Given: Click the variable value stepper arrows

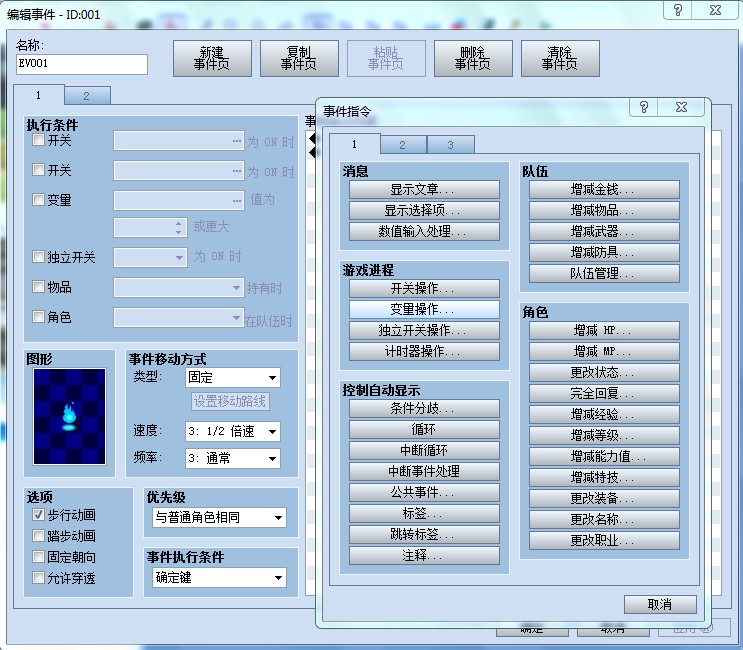Looking at the screenshot, I should [x=178, y=228].
